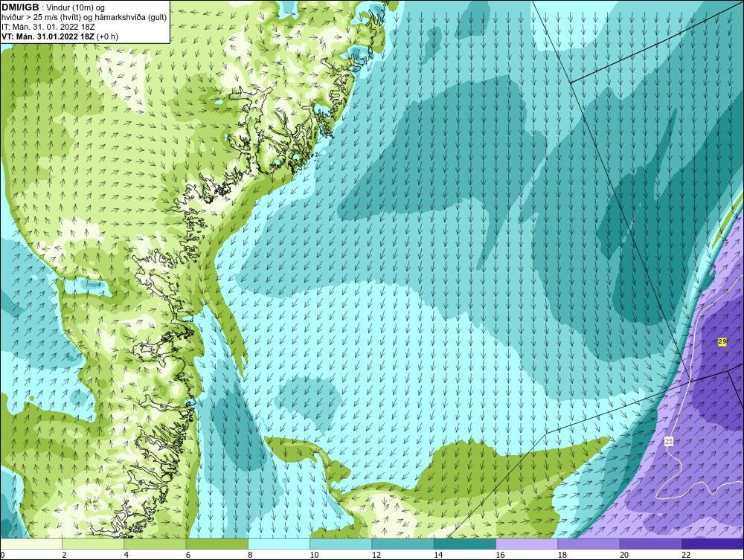This screenshot has height=560, width=744.
Task: Click the 16–18 m/s lavender legend swatch
Action: [x=527, y=544]
